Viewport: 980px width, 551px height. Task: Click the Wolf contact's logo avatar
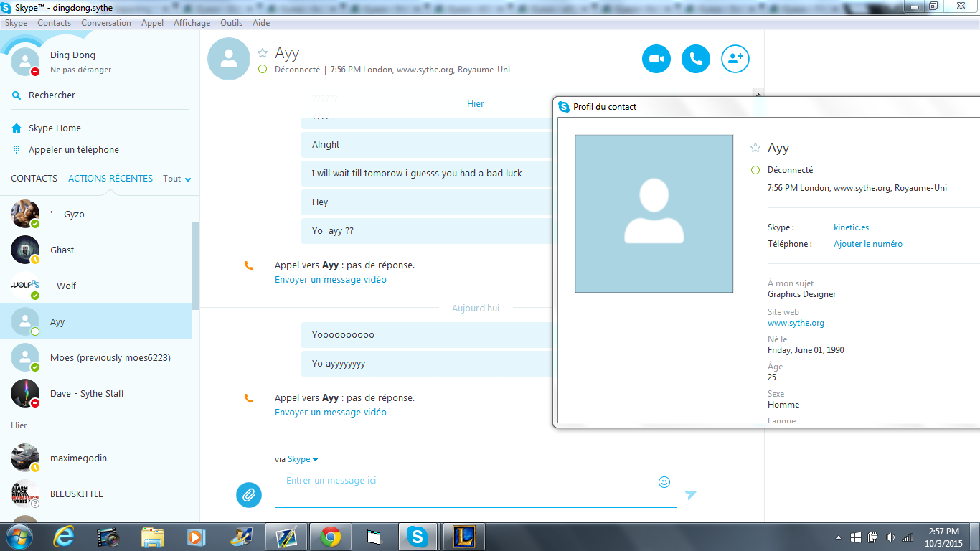click(25, 286)
